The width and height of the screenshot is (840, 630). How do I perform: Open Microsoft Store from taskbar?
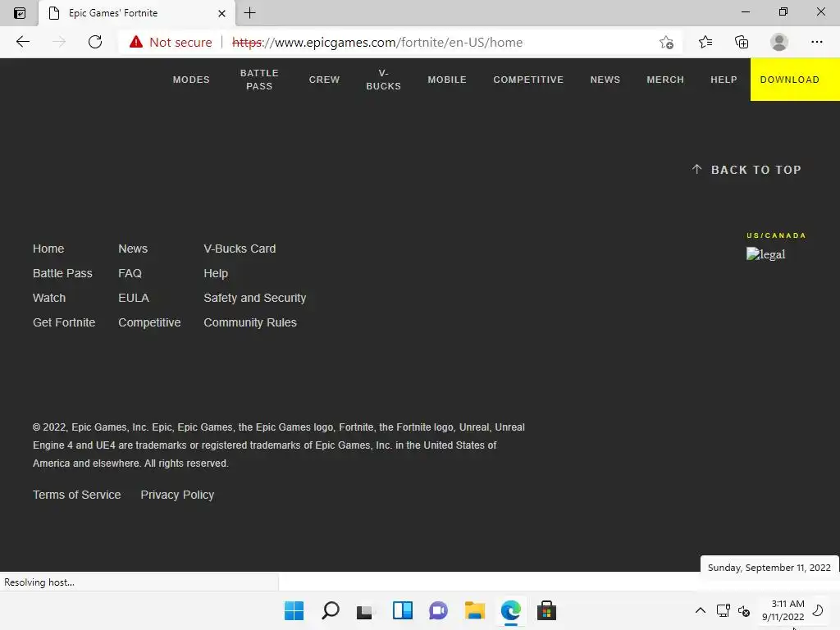[x=546, y=610]
